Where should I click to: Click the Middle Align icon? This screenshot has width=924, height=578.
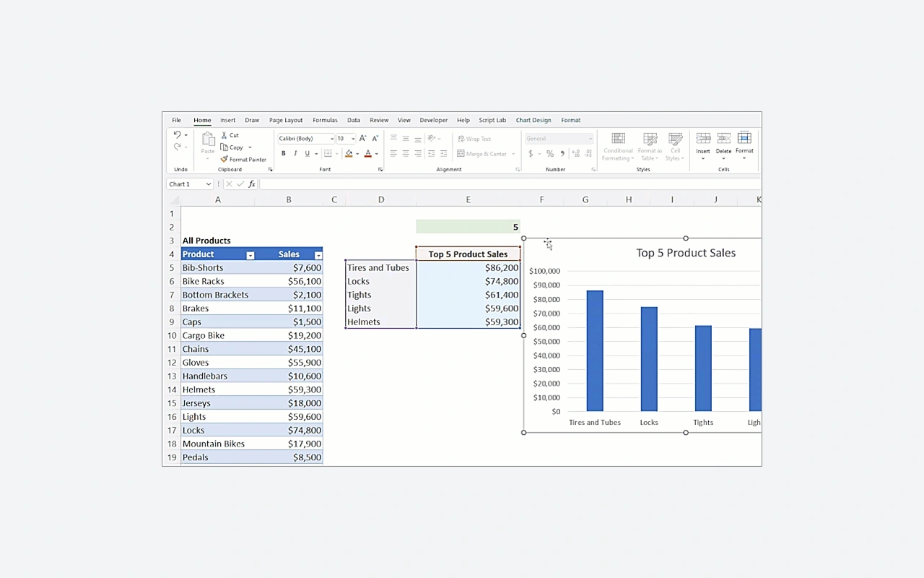[x=406, y=138]
